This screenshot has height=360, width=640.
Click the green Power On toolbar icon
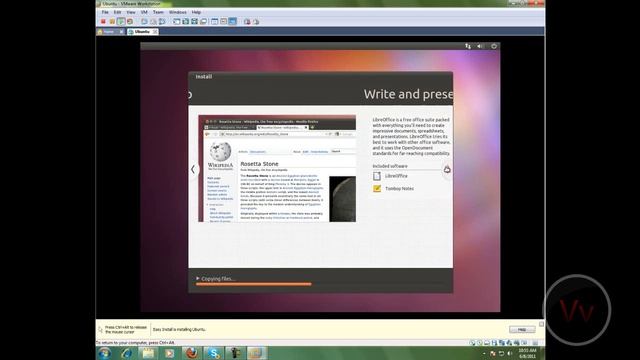click(x=121, y=22)
